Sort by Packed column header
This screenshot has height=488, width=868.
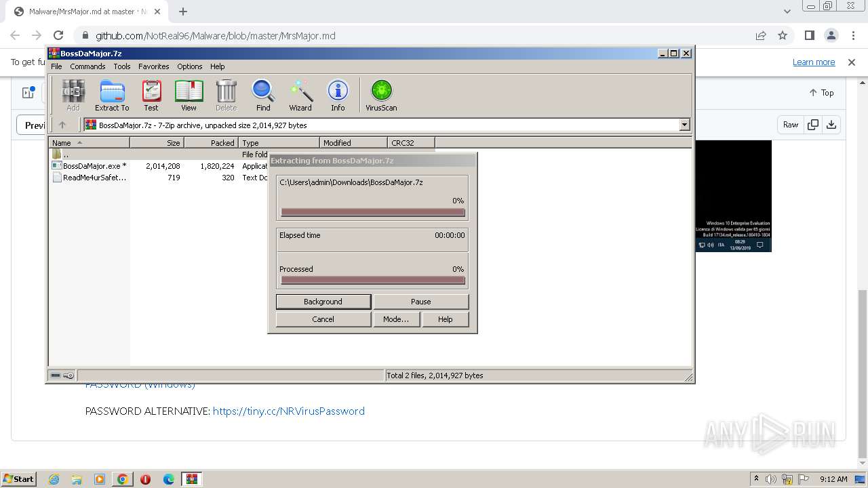point(212,143)
